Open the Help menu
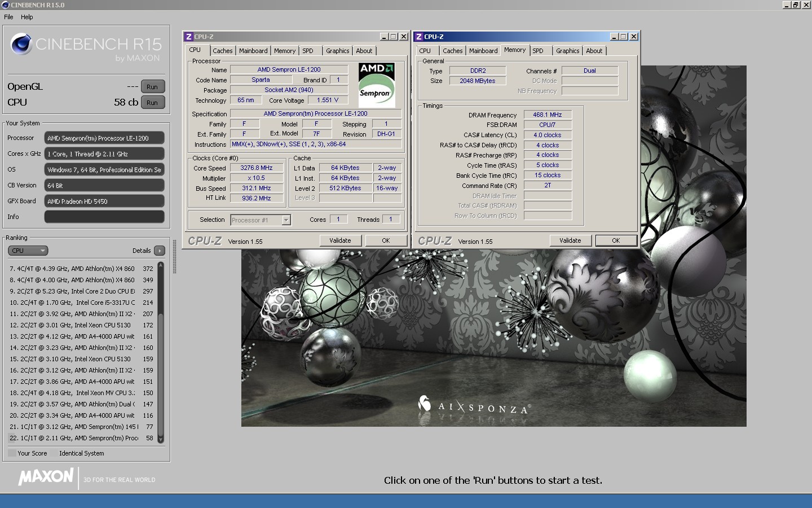 click(27, 17)
